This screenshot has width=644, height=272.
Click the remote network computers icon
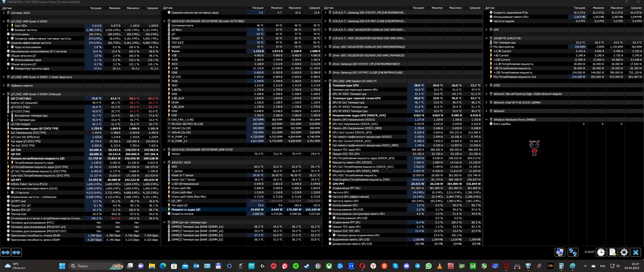tap(573, 252)
